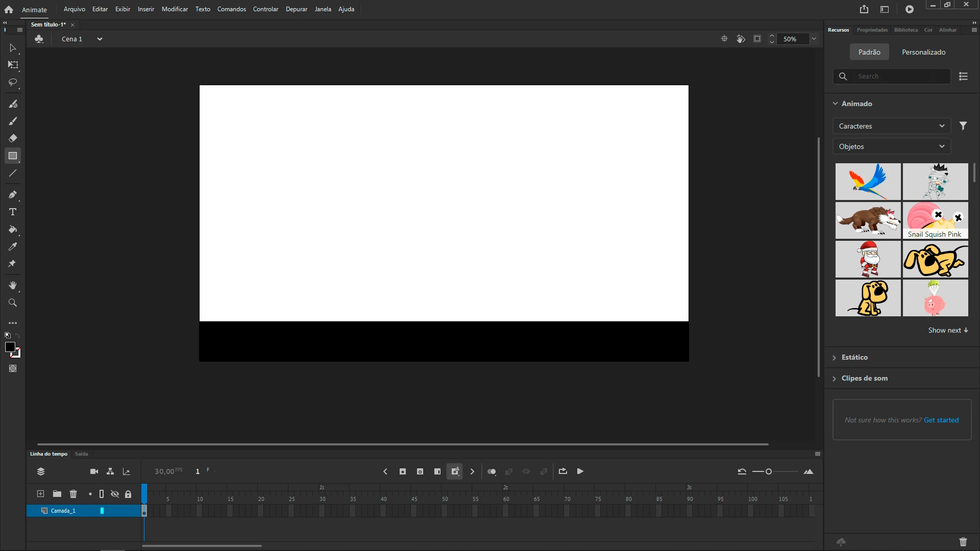Select the Lasso tool
Screen dimensions: 980x551
click(x=13, y=83)
